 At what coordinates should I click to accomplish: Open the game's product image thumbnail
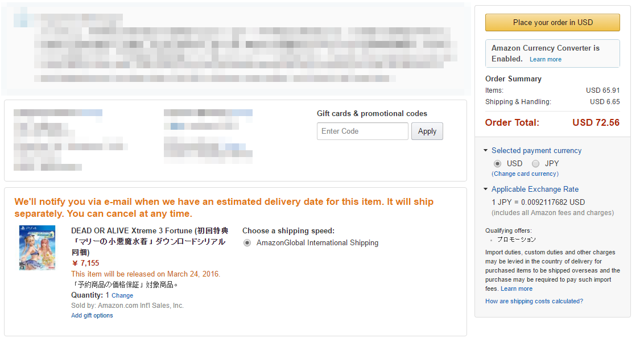pyautogui.click(x=36, y=248)
